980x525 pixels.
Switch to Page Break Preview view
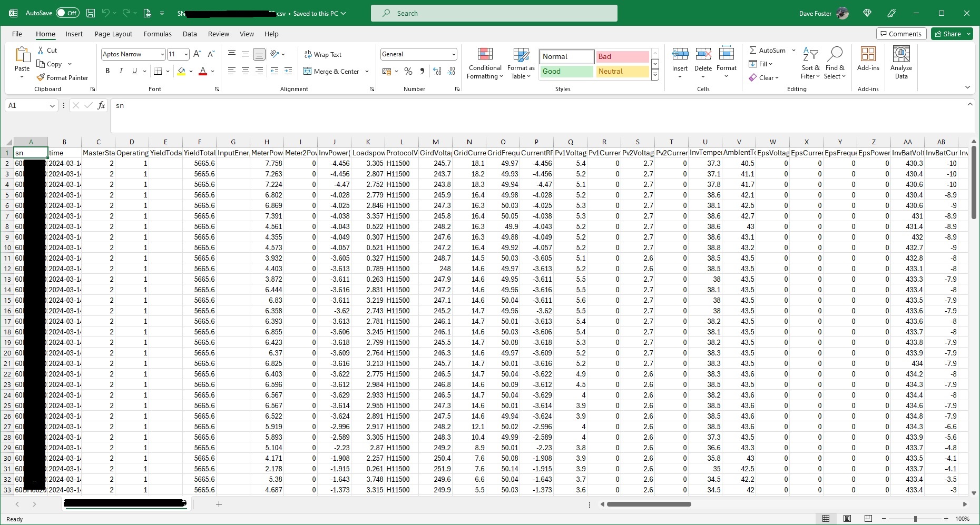coord(868,519)
